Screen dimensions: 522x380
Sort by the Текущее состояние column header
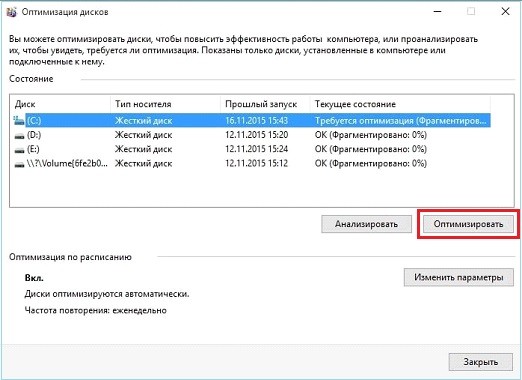400,104
